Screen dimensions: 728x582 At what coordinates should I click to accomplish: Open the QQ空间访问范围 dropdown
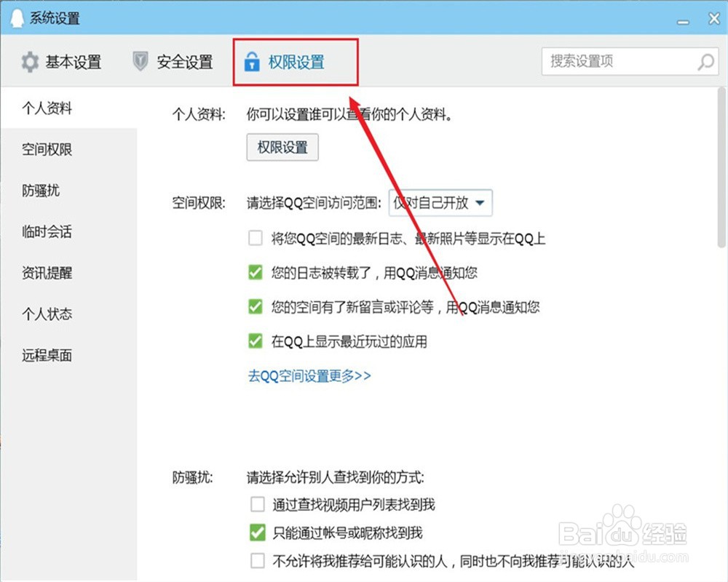(x=440, y=203)
